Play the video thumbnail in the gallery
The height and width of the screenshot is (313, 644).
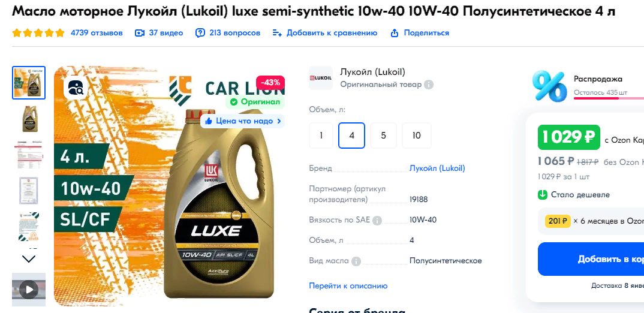tap(29, 290)
